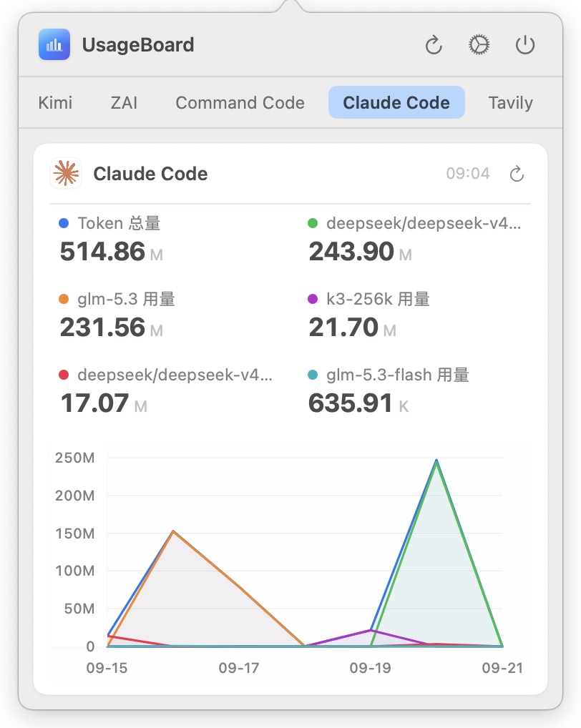This screenshot has width=581, height=728.
Task: Refresh all providers from the header
Action: [434, 45]
